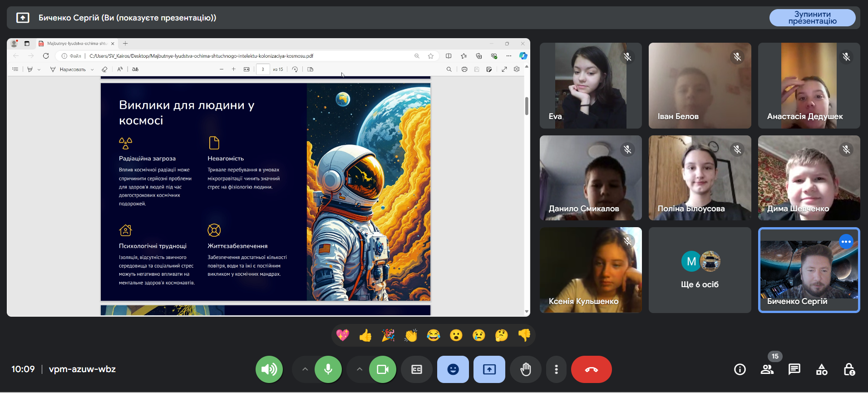Open the activities shapes icon
868x393 pixels.
click(821, 369)
